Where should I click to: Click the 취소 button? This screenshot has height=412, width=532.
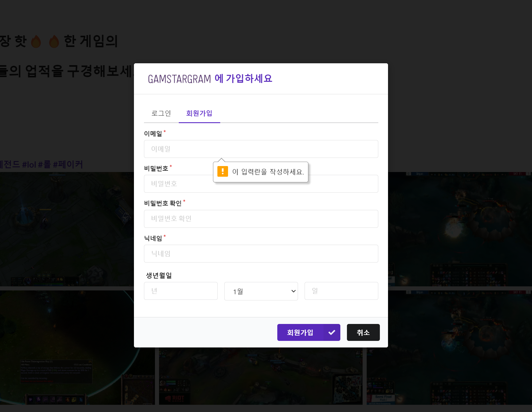[363, 332]
